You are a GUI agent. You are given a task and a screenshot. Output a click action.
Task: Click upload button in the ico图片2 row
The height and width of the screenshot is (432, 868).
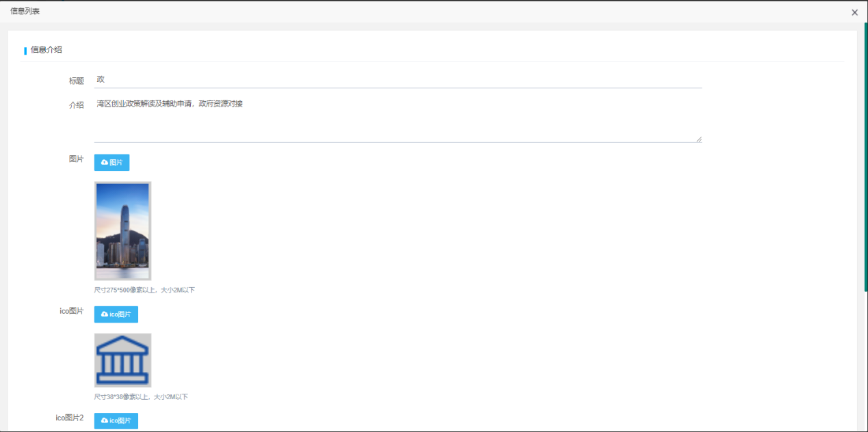coord(116,420)
